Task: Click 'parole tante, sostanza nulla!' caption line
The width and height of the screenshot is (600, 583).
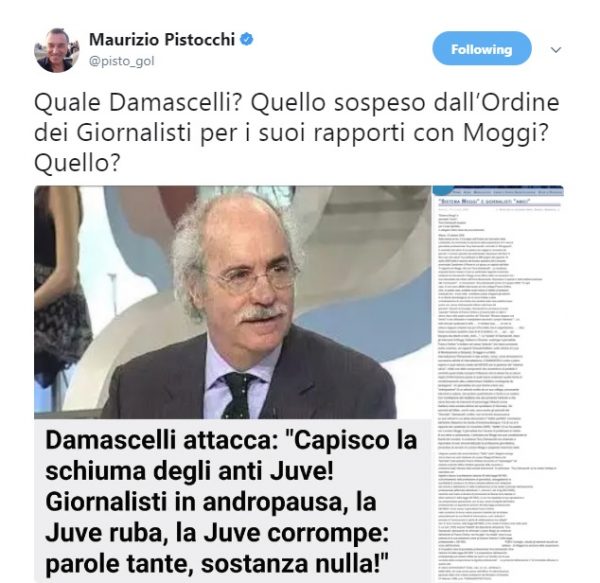Action: pos(217,564)
